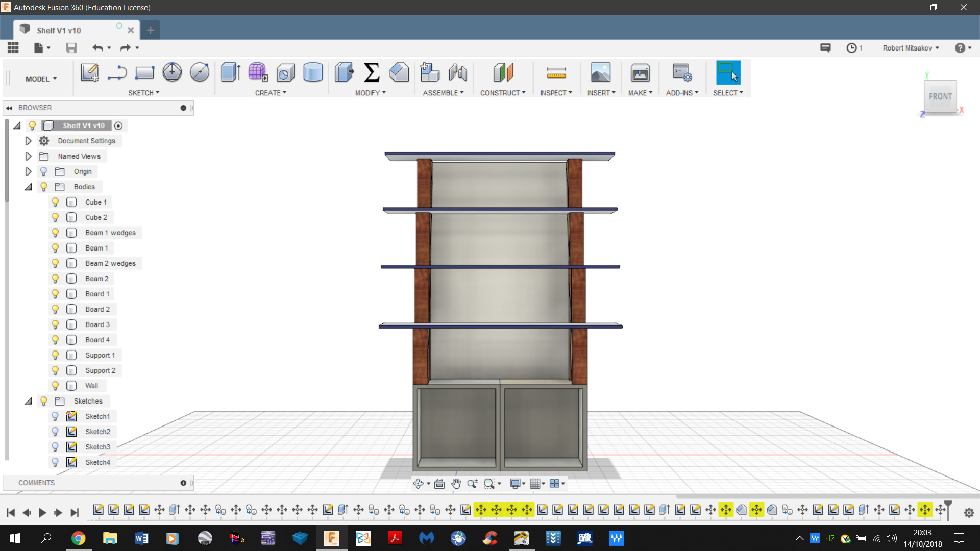Select the Pan hand navigation tool
980x551 pixels.
pos(456,484)
